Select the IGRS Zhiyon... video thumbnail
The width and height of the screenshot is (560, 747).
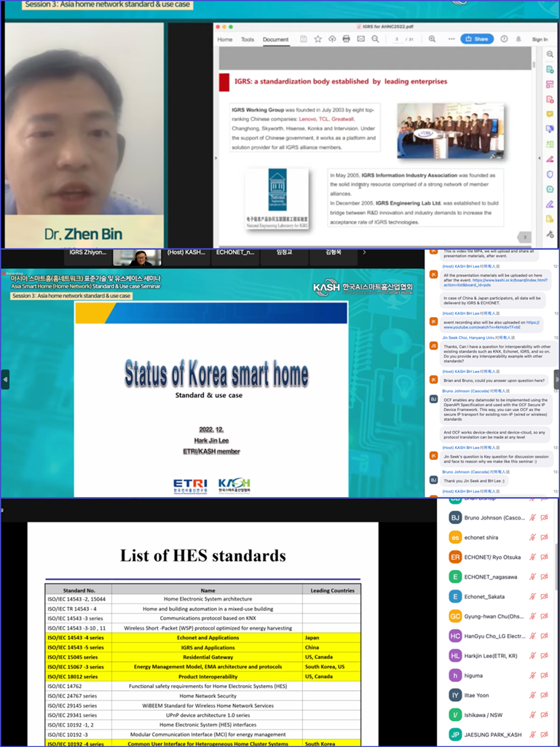point(87,257)
